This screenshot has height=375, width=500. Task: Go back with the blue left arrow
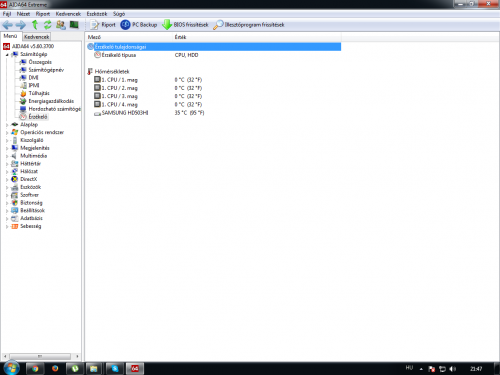tap(7, 25)
